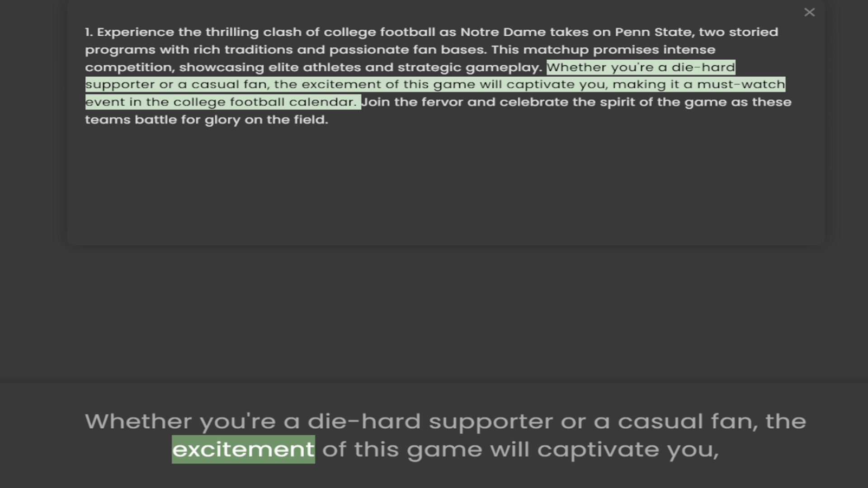Click the word "thrilling" in the first line
This screenshot has width=868, height=488.
pyautogui.click(x=232, y=32)
